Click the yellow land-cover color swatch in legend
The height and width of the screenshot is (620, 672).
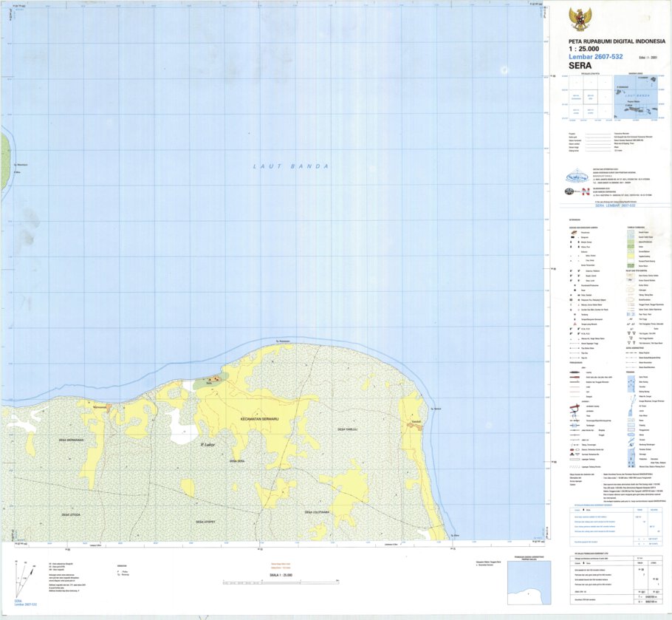631,256
